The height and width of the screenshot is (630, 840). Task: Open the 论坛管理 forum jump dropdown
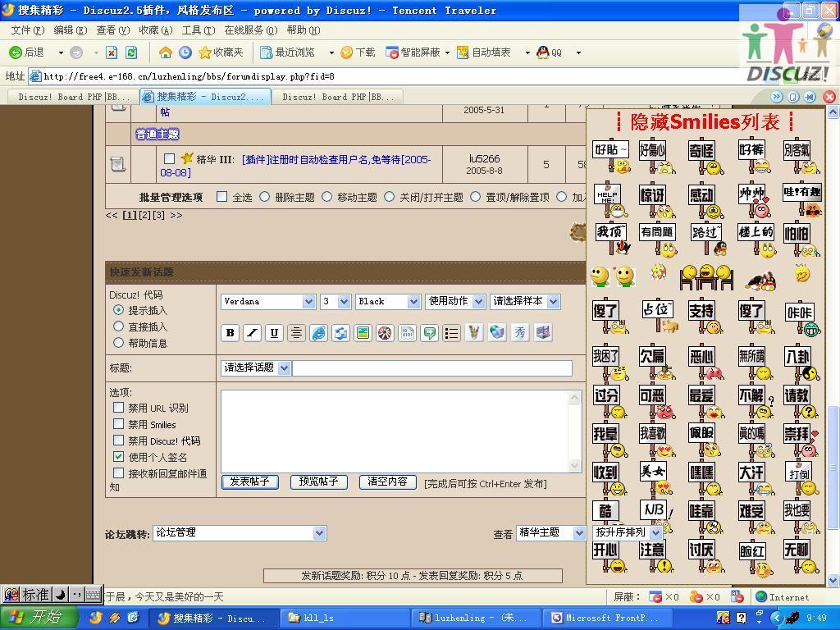240,533
